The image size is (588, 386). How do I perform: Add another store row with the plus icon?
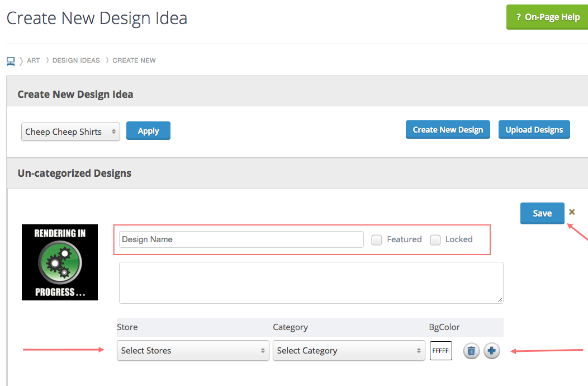pyautogui.click(x=492, y=351)
